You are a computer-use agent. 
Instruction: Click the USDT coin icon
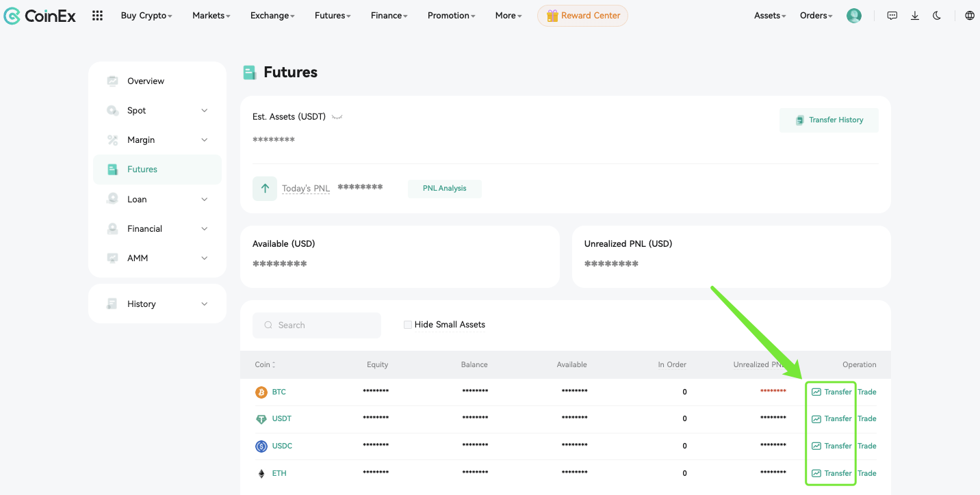pos(261,419)
